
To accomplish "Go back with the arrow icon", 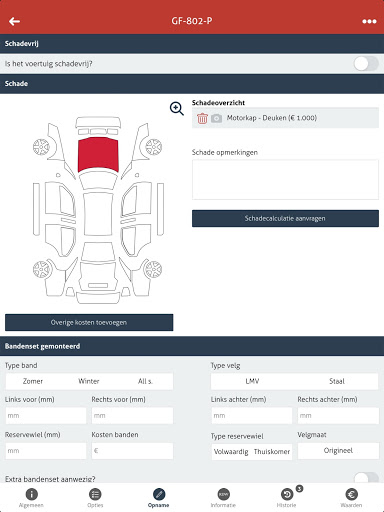I will point(15,21).
